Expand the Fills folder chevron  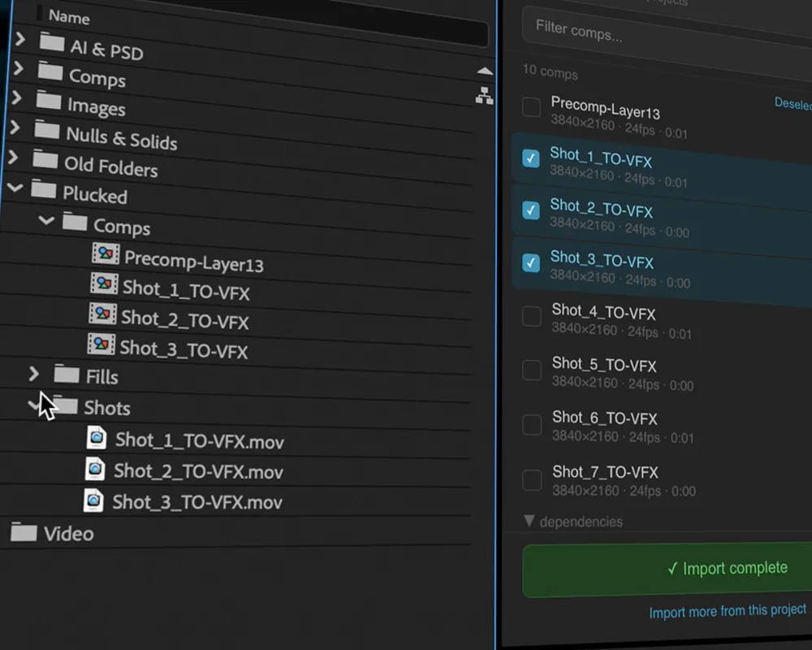click(33, 373)
